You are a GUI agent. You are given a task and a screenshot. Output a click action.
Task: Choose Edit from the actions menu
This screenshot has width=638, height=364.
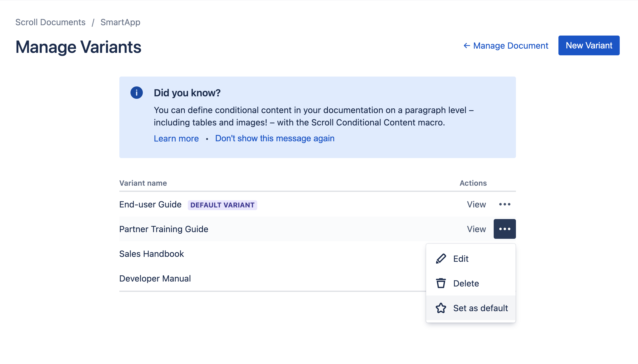coord(461,259)
